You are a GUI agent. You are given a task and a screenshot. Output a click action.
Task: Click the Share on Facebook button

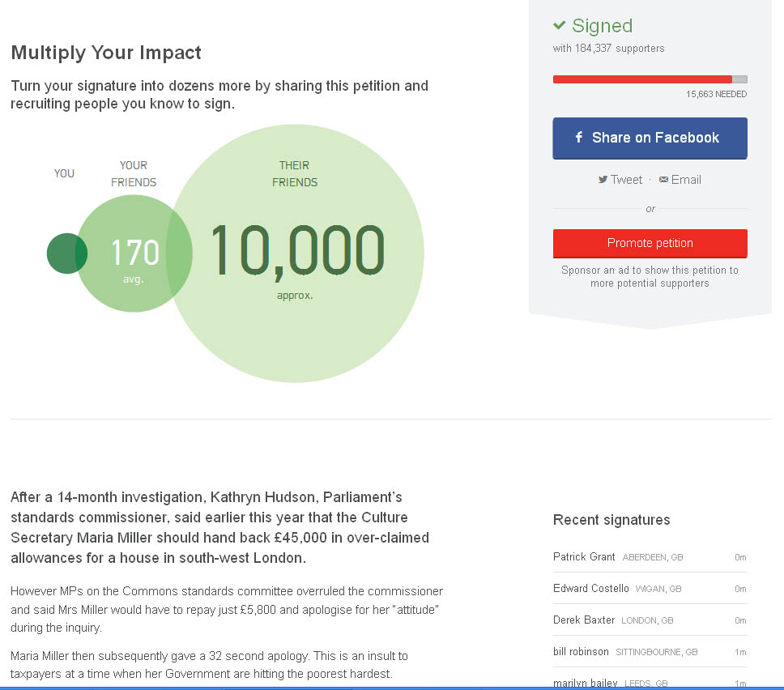(650, 138)
